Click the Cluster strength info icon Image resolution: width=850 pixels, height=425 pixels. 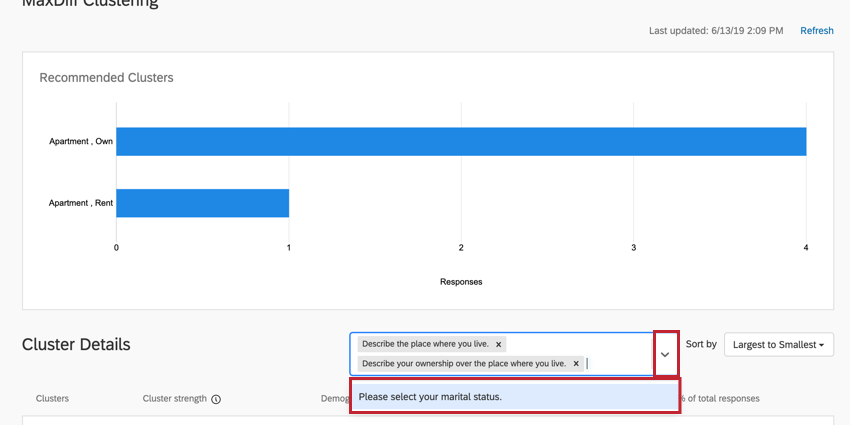(216, 399)
